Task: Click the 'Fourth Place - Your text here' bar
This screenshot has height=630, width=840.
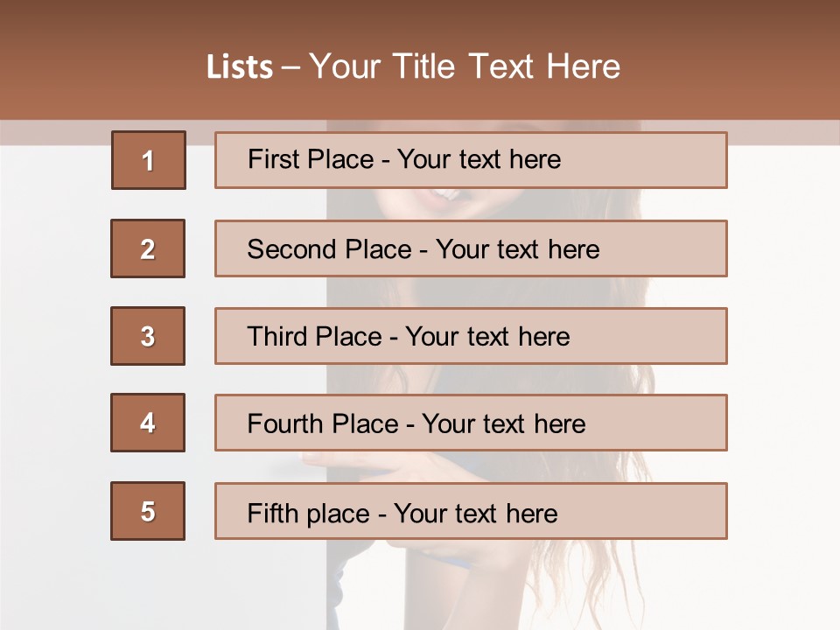Action: tap(471, 423)
